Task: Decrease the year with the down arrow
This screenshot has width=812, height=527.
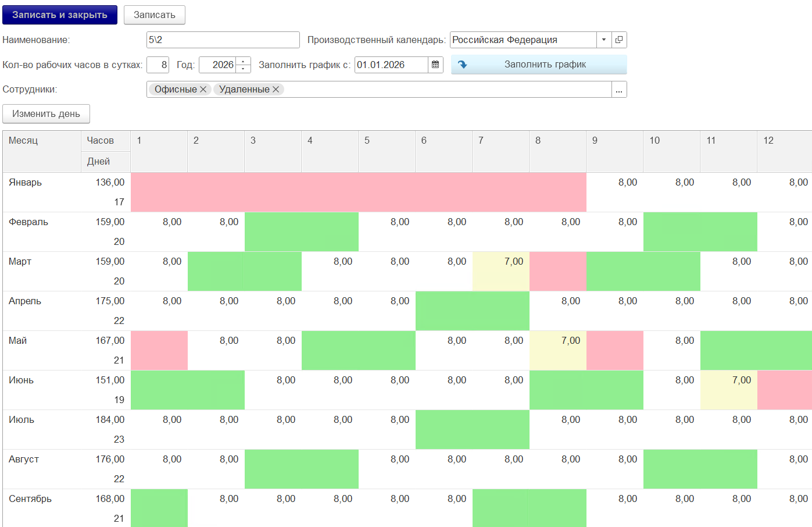Action: tap(244, 69)
